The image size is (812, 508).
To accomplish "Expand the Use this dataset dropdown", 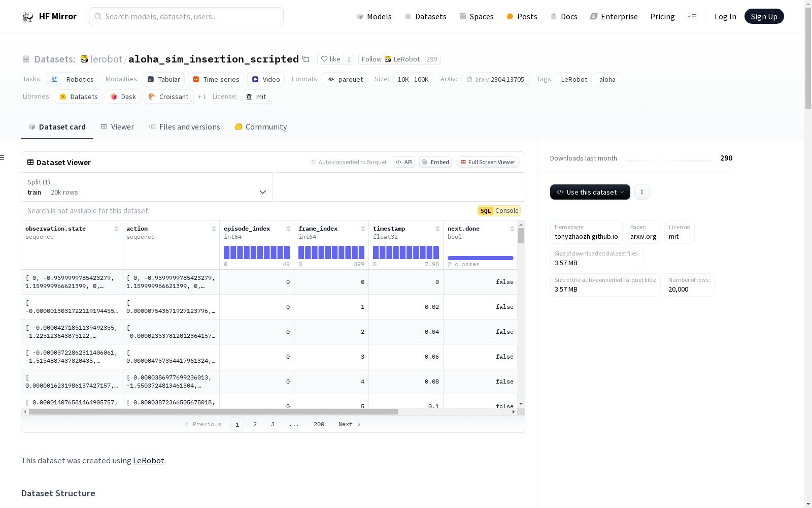I will click(x=590, y=192).
